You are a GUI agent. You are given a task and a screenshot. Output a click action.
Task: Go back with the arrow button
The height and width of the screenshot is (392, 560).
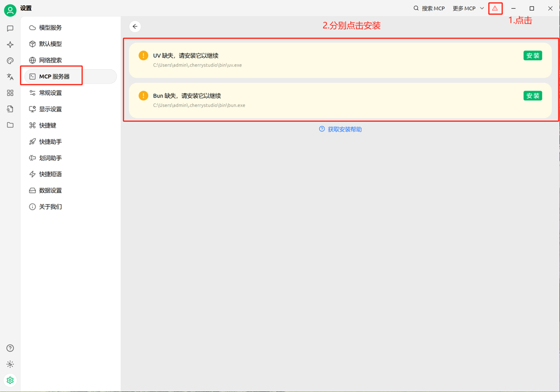[x=135, y=26]
